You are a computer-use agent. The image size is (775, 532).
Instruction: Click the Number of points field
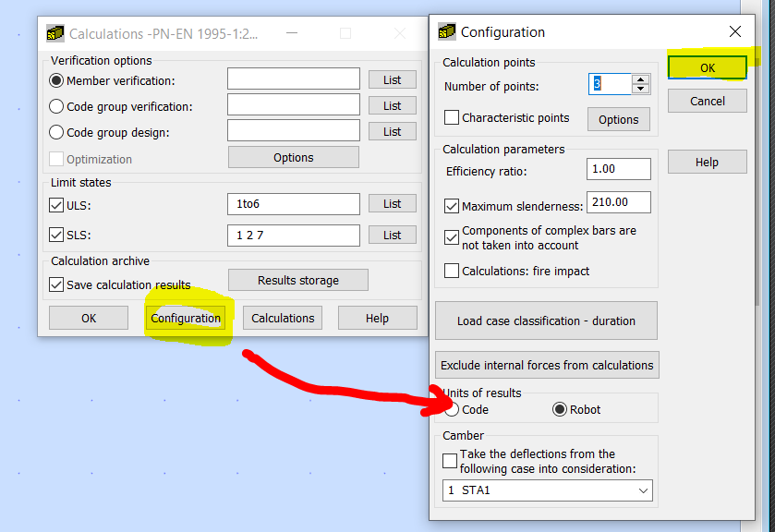(610, 84)
